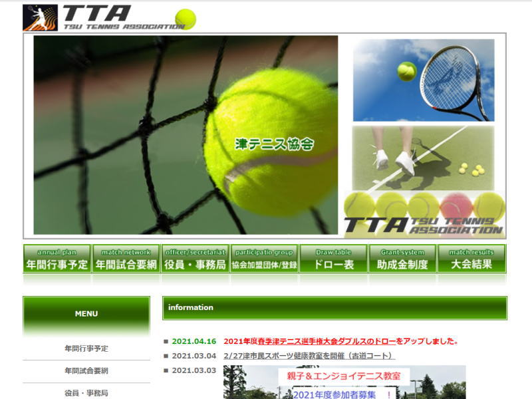
Task: Click the green MENU sidebar header
Action: pyautogui.click(x=86, y=314)
